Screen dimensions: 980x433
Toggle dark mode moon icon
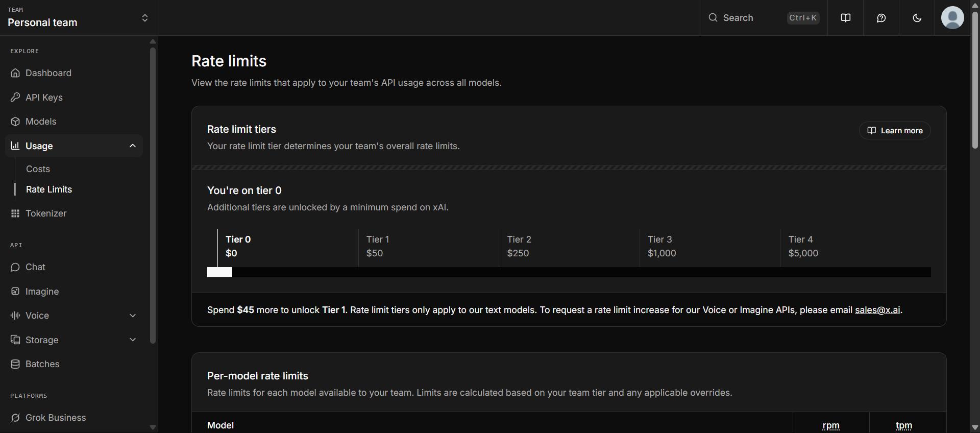(917, 18)
